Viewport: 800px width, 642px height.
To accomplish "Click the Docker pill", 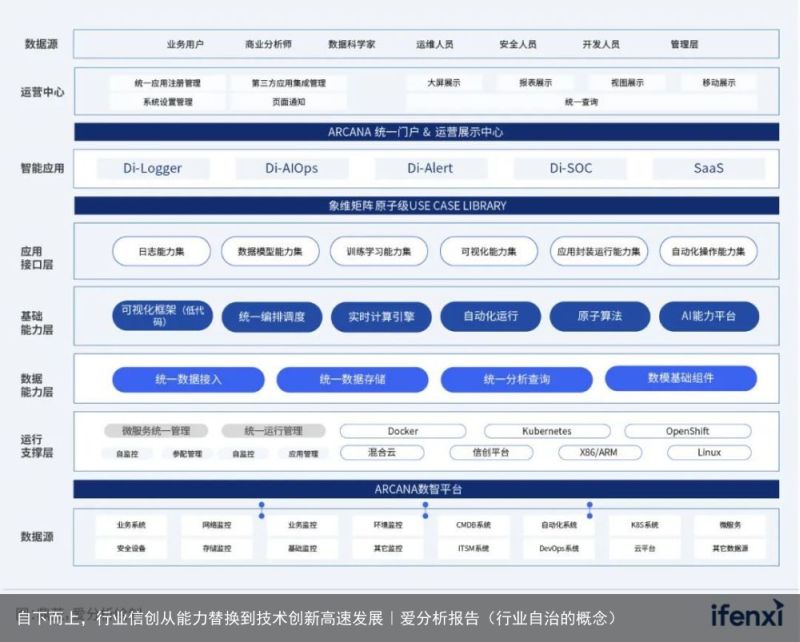I will click(x=403, y=431).
